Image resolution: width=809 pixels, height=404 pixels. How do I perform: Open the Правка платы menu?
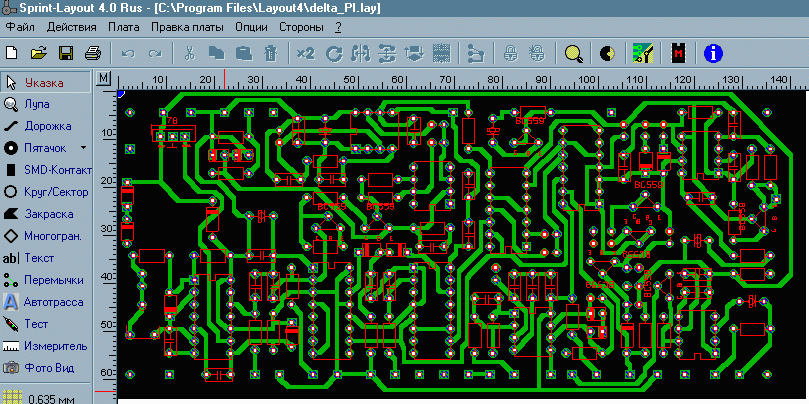(x=187, y=26)
